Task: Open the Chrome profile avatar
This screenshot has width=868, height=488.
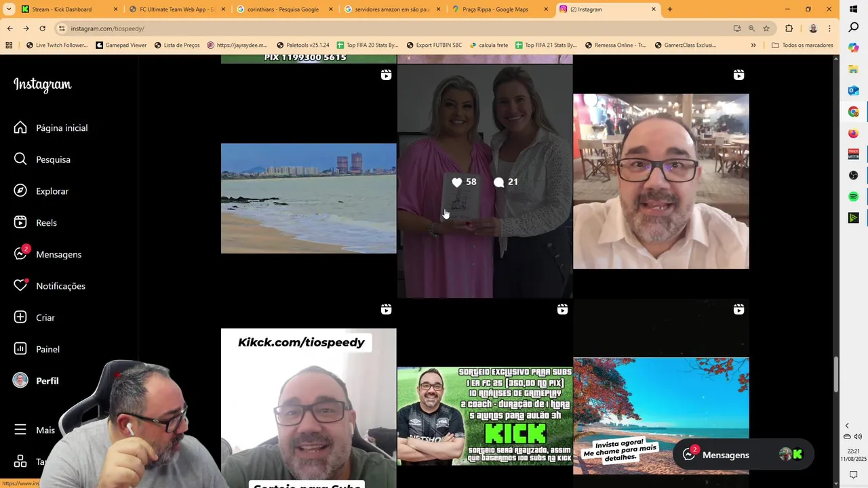Action: click(813, 28)
